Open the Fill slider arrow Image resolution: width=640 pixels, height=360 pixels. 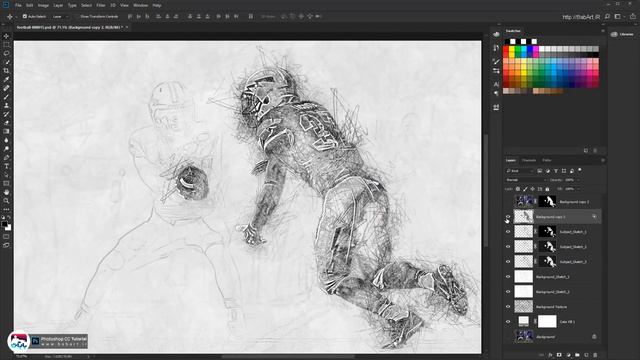tap(578, 189)
